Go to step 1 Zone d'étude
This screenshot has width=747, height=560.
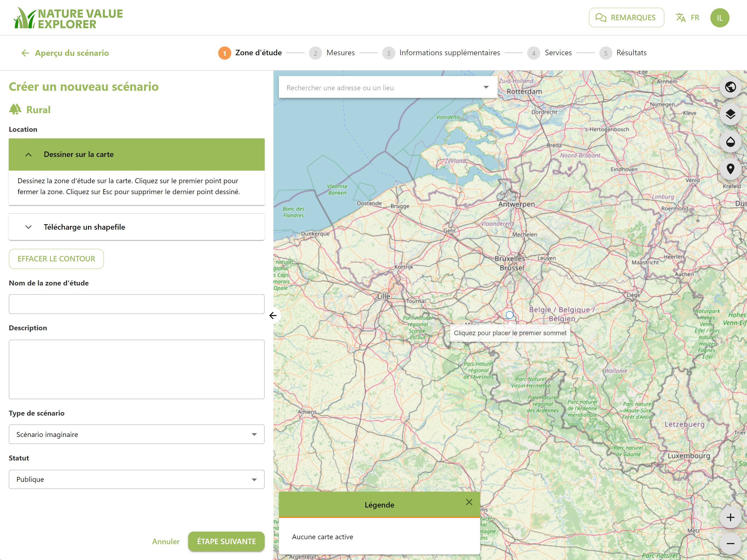(x=250, y=53)
